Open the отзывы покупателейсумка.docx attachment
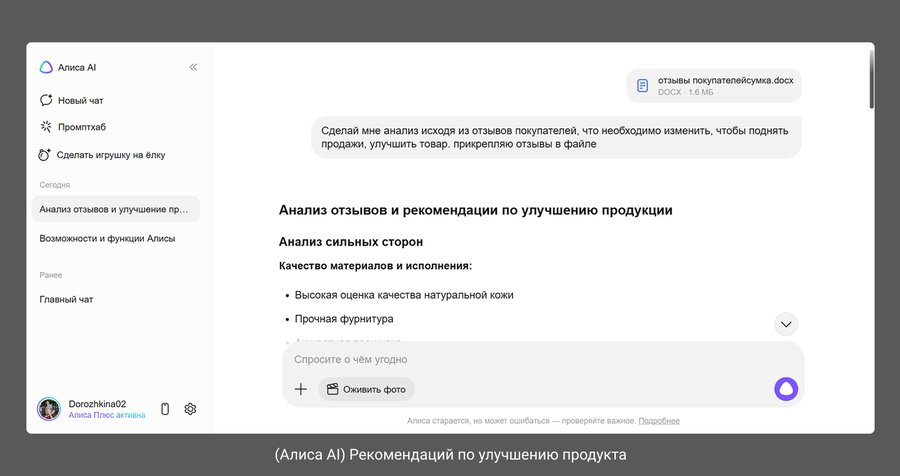The image size is (900, 476). click(x=713, y=86)
